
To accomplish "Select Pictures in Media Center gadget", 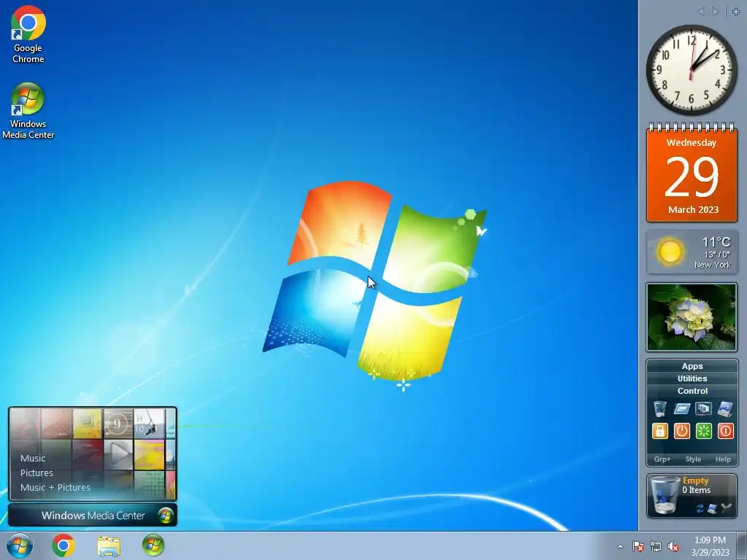I will pyautogui.click(x=36, y=472).
